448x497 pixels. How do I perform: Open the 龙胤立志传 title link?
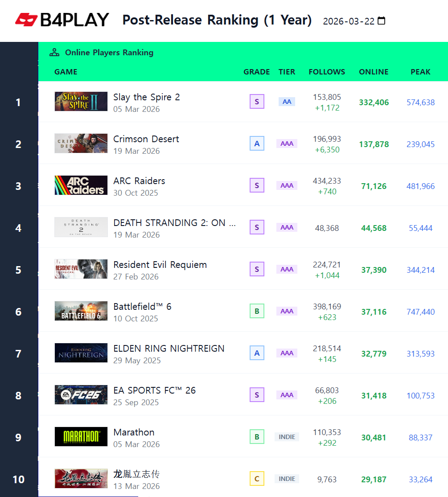click(136, 474)
